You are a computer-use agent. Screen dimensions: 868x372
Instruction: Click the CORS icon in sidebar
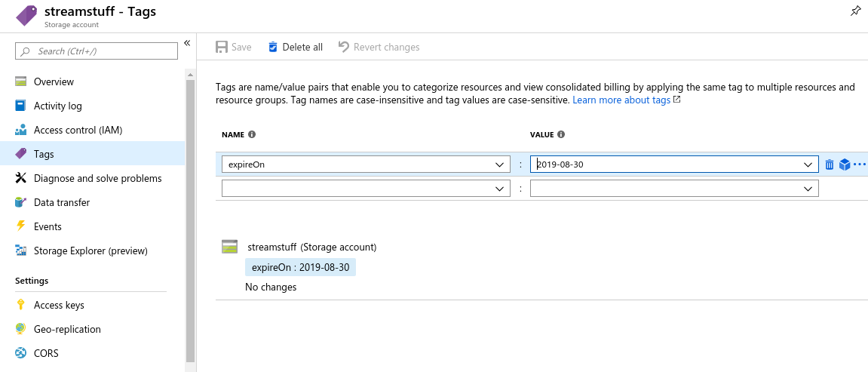pyautogui.click(x=21, y=353)
